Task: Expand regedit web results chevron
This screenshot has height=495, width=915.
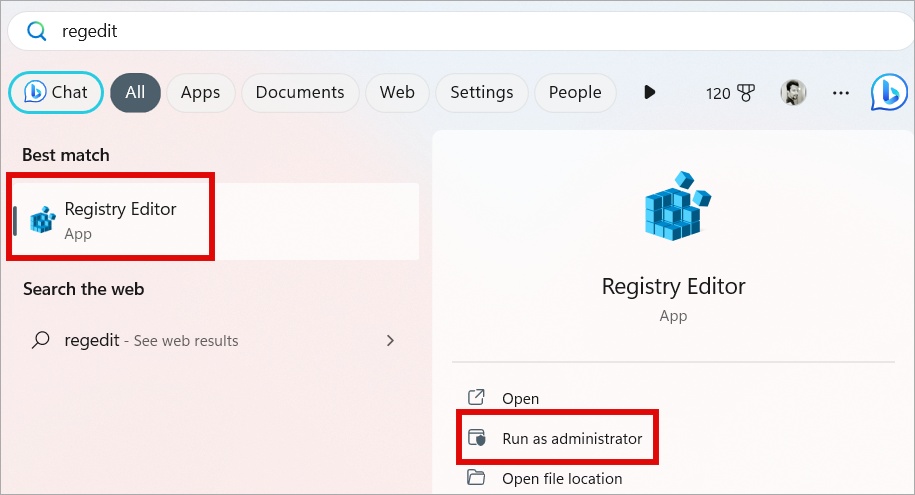Action: tap(390, 340)
